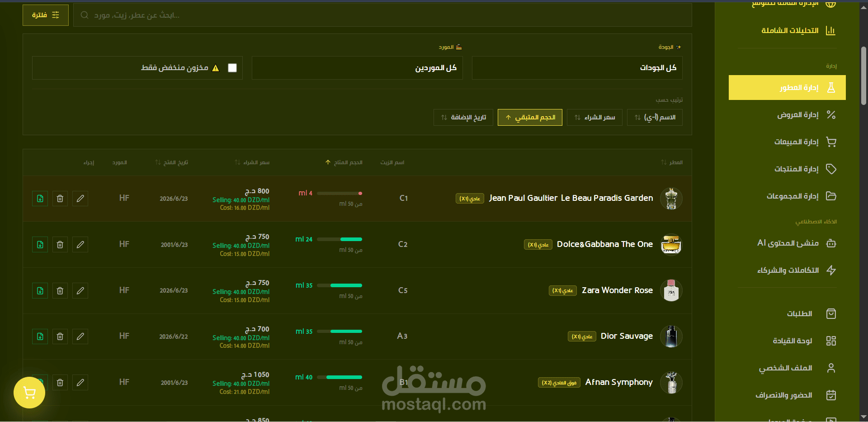The width and height of the screenshot is (868, 422).
Task: Sort the table by العطر column header
Action: pyautogui.click(x=672, y=162)
